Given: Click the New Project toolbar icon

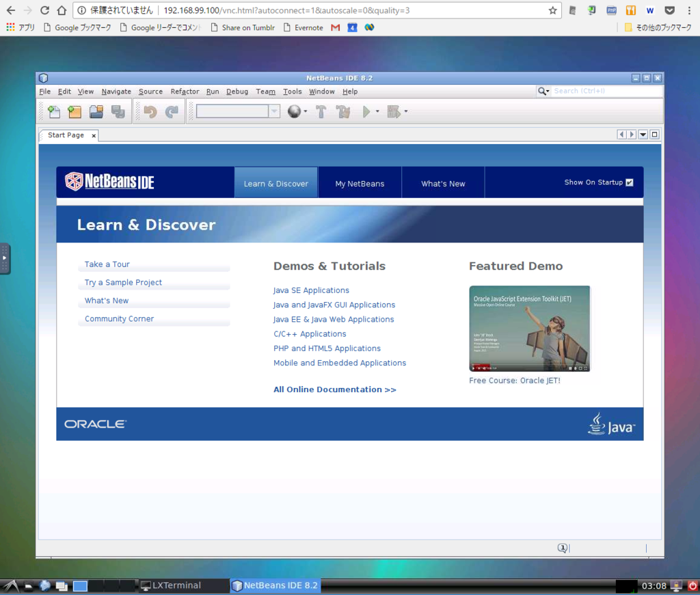Looking at the screenshot, I should [x=75, y=111].
